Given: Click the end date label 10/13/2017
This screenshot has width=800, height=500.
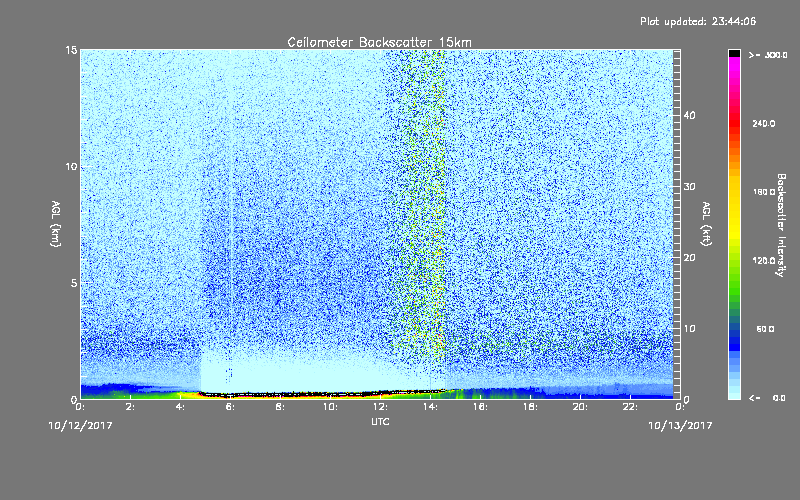Looking at the screenshot, I should [x=680, y=426].
